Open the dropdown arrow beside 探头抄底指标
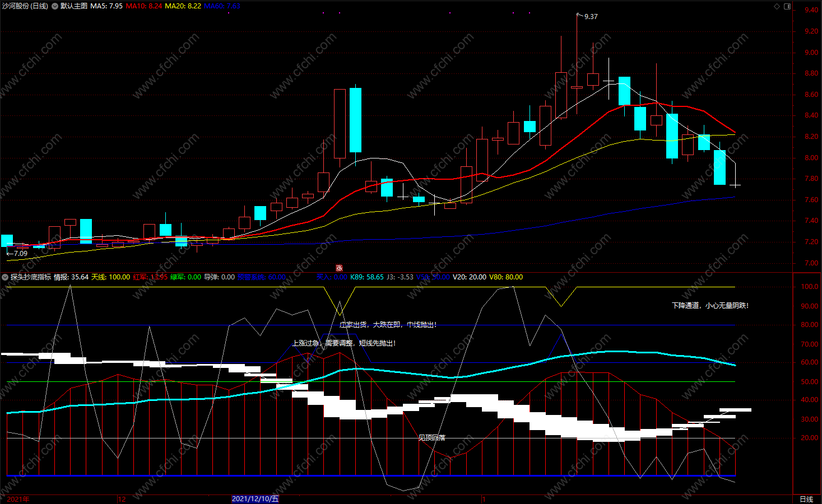Image resolution: width=822 pixels, height=504 pixels. click(5, 277)
